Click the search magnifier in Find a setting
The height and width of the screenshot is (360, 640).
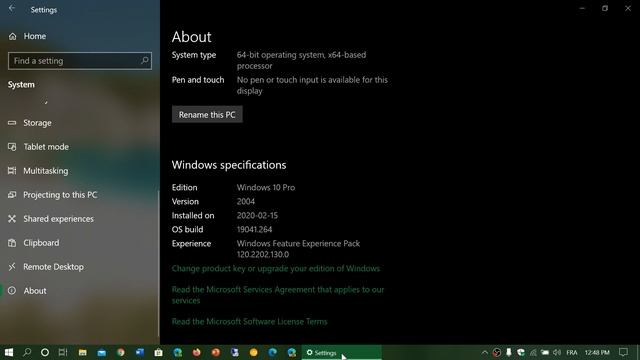tap(144, 60)
